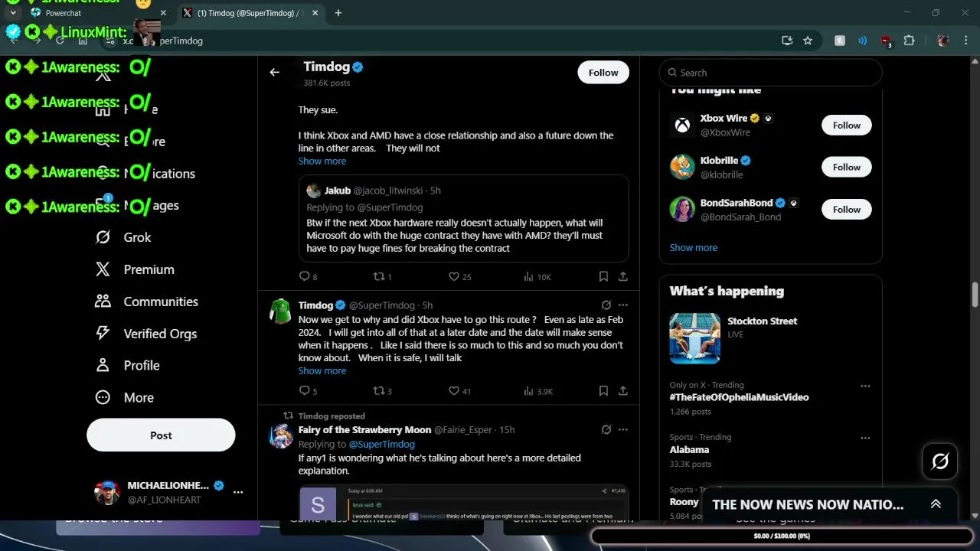Open the tab search dropdown arrow
This screenshot has width=980, height=551.
pos(13,13)
